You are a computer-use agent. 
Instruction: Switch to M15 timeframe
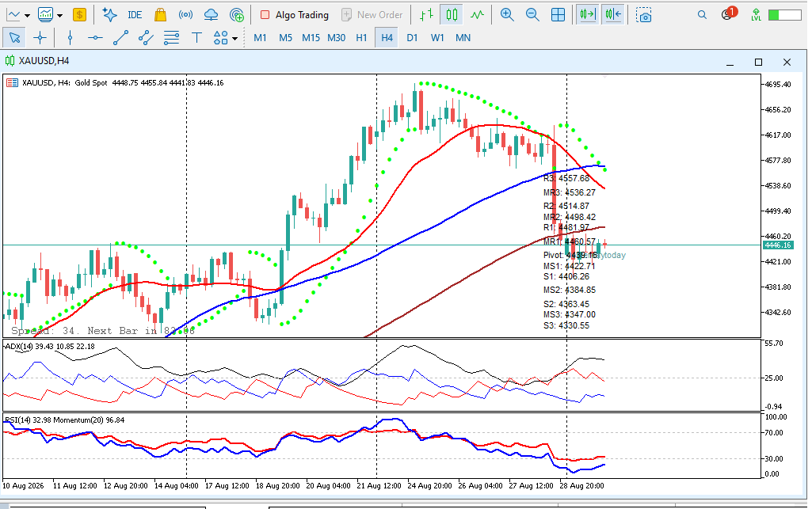pyautogui.click(x=311, y=38)
